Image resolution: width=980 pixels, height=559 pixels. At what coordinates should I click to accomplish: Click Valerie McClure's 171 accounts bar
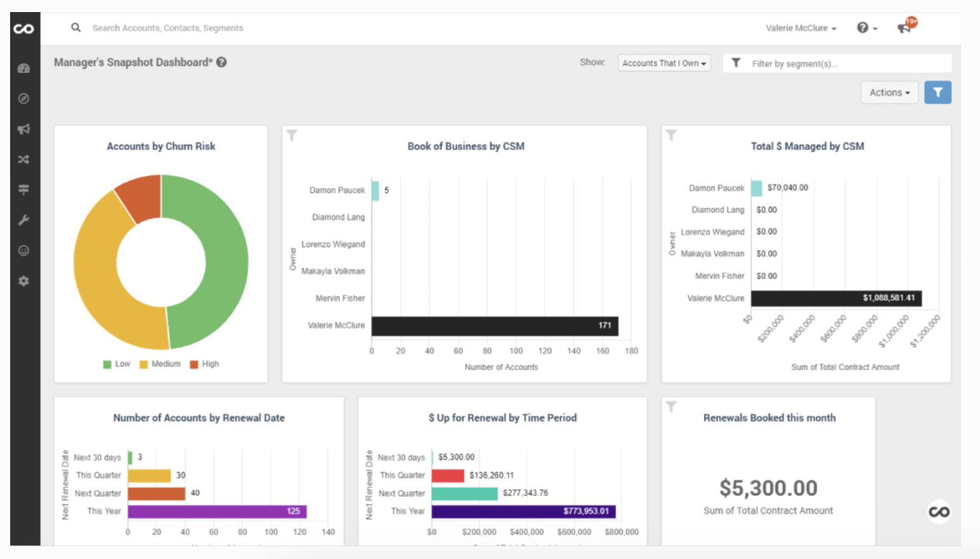pos(494,326)
